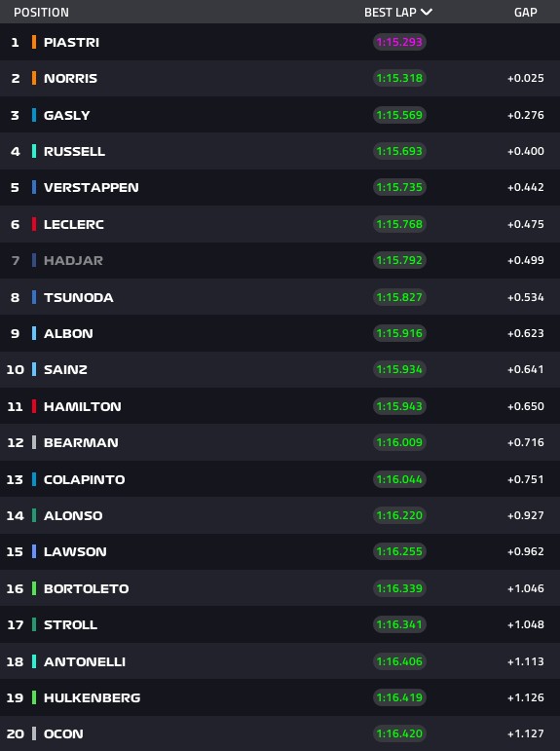
Task: Sort by the POSITION column header
Action: click(41, 12)
